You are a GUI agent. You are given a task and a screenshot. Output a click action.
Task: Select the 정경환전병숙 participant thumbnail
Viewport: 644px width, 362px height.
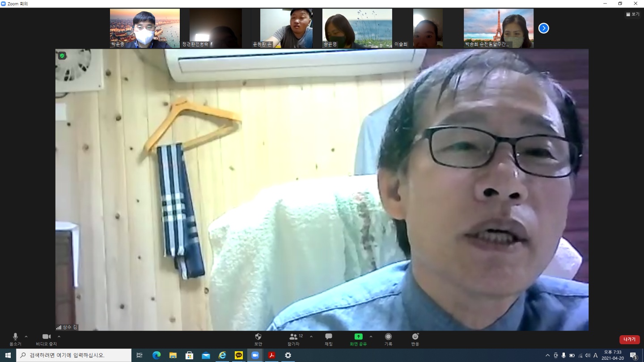(x=216, y=28)
